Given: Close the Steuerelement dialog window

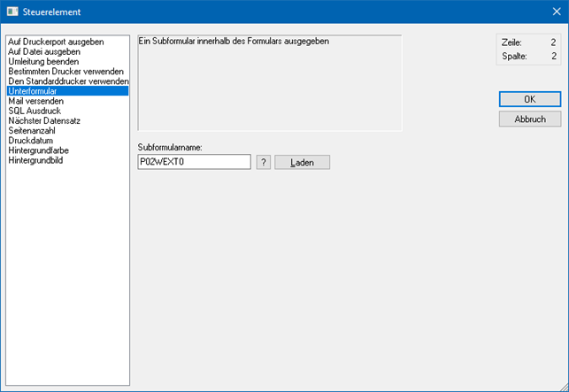Looking at the screenshot, I should point(555,12).
